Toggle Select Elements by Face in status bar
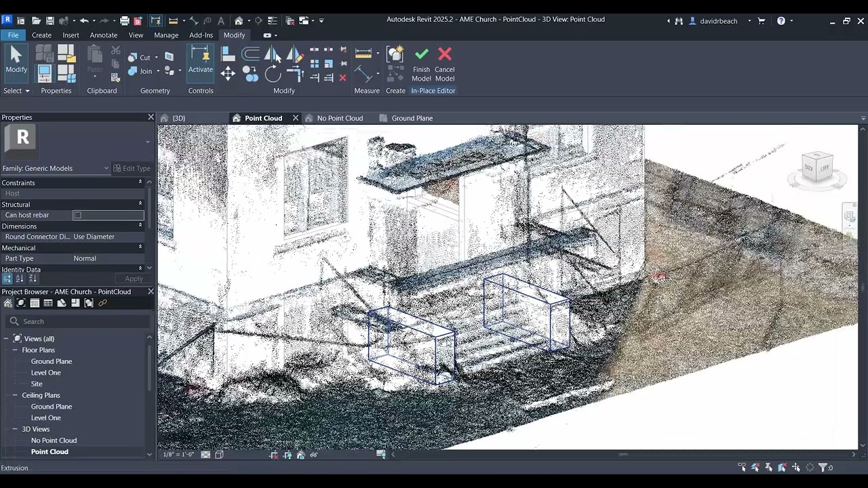Screen dimensions: 868x488 (782, 468)
